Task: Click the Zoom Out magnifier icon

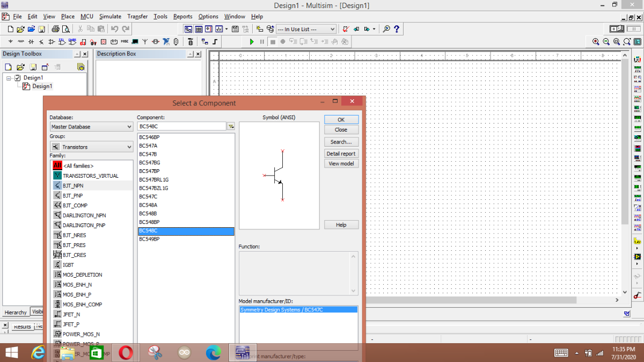Action: 606,41
